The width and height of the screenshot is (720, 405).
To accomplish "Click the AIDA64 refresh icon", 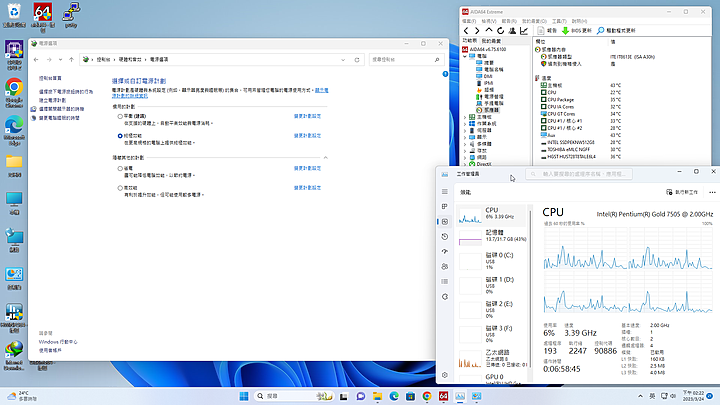I will tap(501, 31).
